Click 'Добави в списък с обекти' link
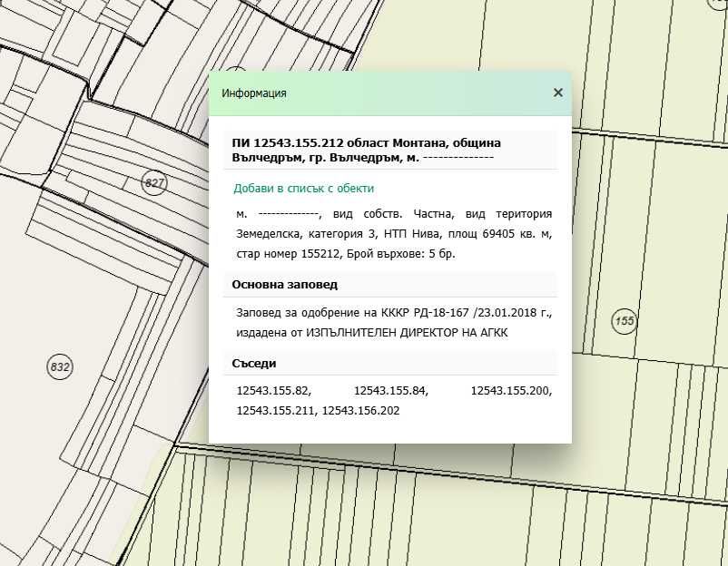Image resolution: width=728 pixels, height=566 pixels. (x=304, y=189)
